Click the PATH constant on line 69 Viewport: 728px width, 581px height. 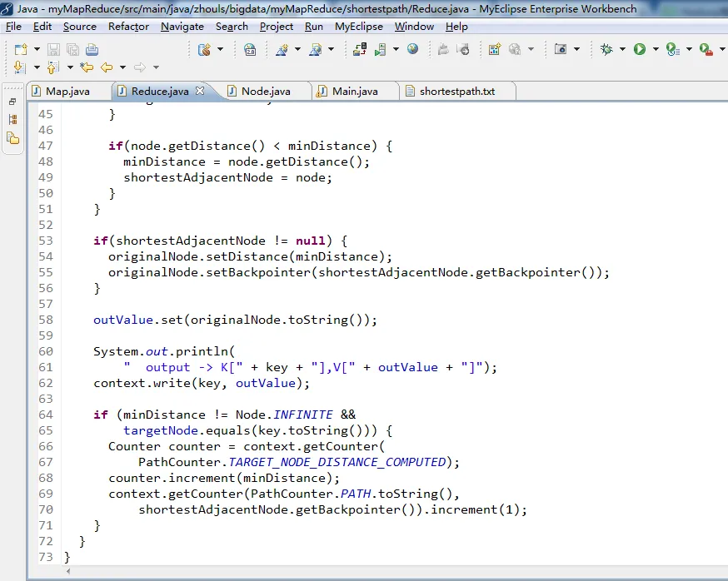[356, 494]
